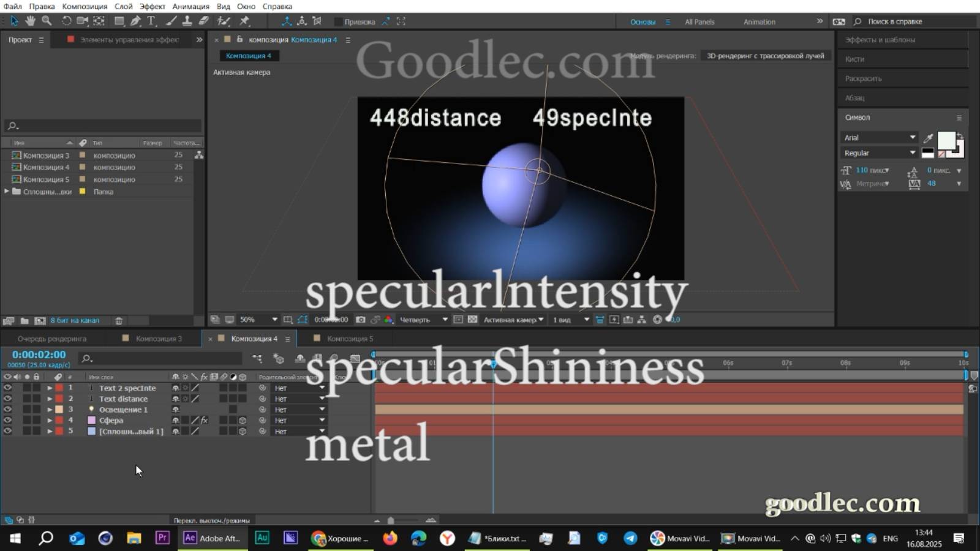Expand the Text 2 specInte layer
This screenshot has height=551, width=980.
tap(50, 388)
